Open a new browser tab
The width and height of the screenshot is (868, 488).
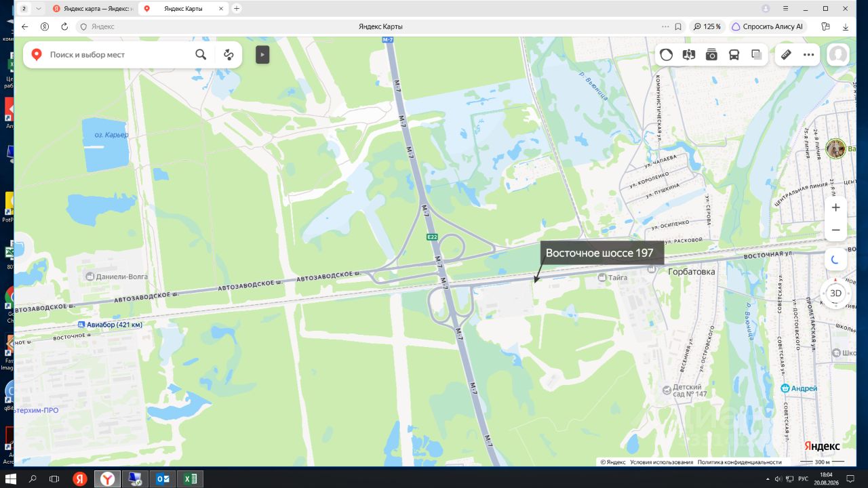[236, 9]
